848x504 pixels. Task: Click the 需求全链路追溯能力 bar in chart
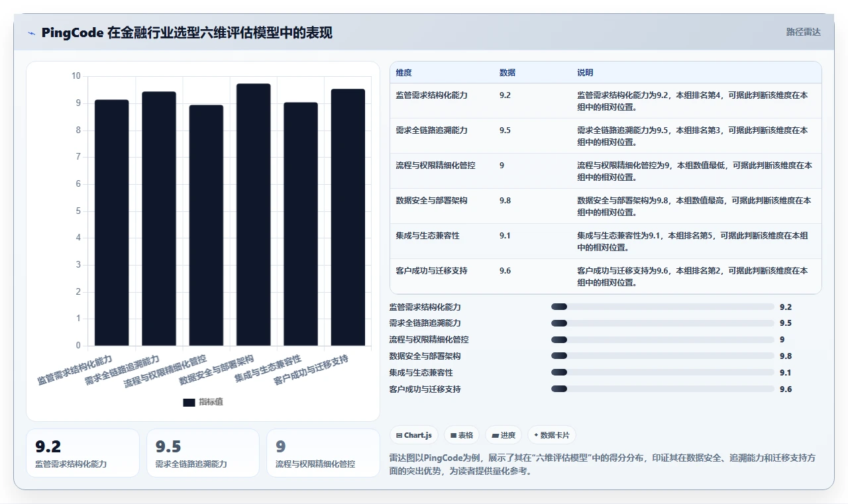(x=159, y=219)
